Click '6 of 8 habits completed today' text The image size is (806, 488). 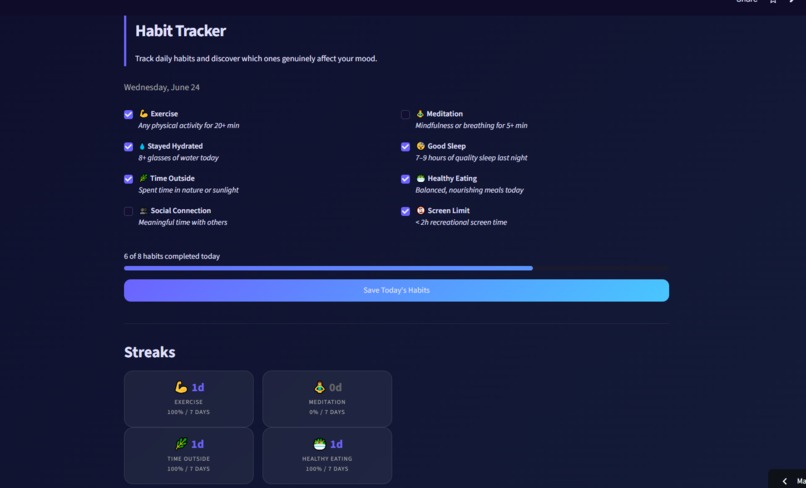172,256
